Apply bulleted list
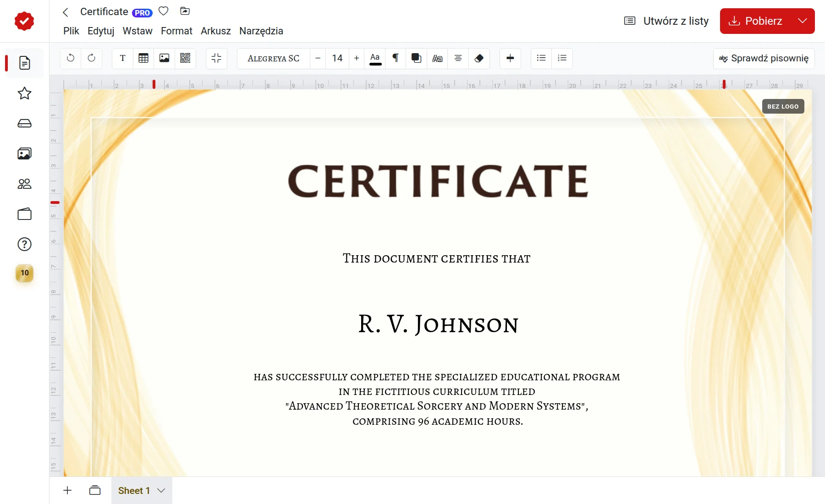Screen dimensions: 825x504 pos(541,58)
